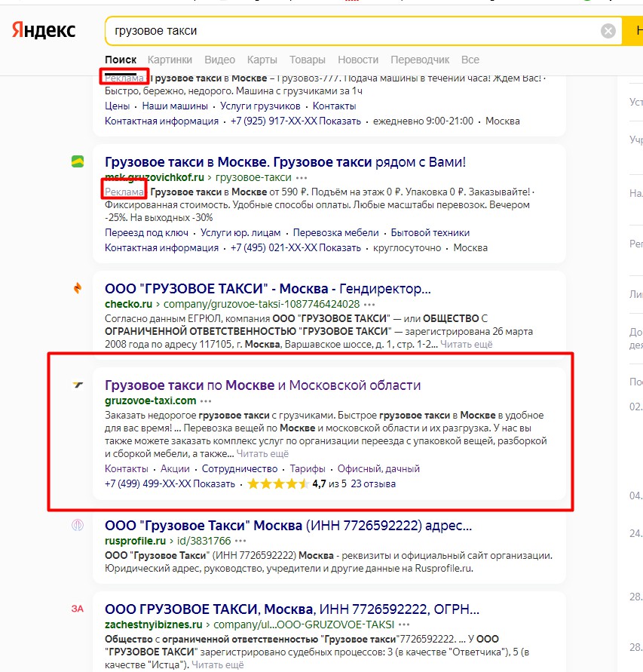This screenshot has width=643, height=672.
Task: Expand 'Читать ещё' in zachestnyibiznes snippet
Action: point(218,664)
